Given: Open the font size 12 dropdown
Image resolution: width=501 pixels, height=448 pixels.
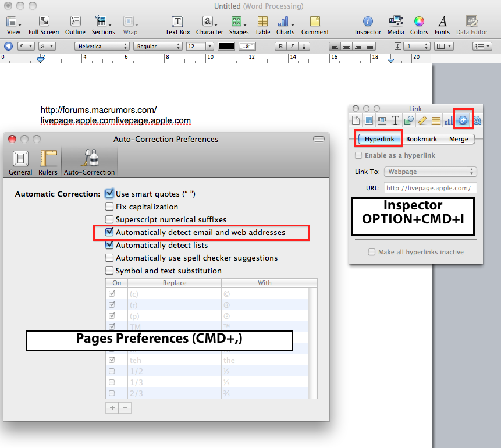Looking at the screenshot, I should pos(209,47).
